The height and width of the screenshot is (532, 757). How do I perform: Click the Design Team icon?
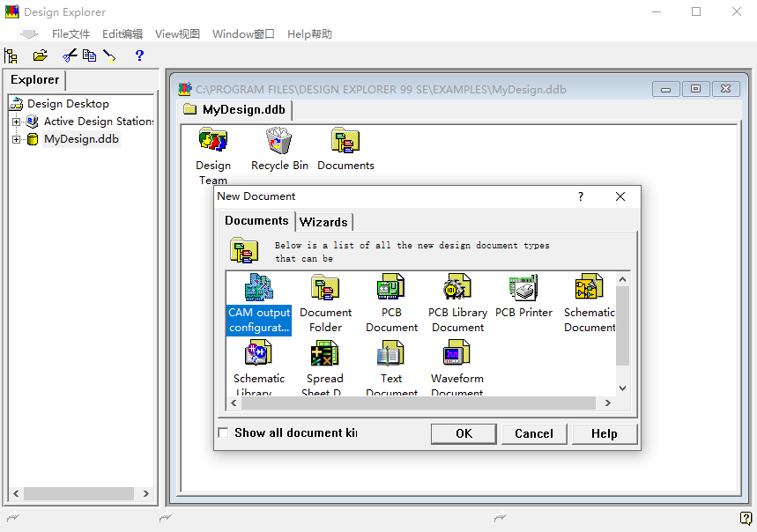click(213, 142)
